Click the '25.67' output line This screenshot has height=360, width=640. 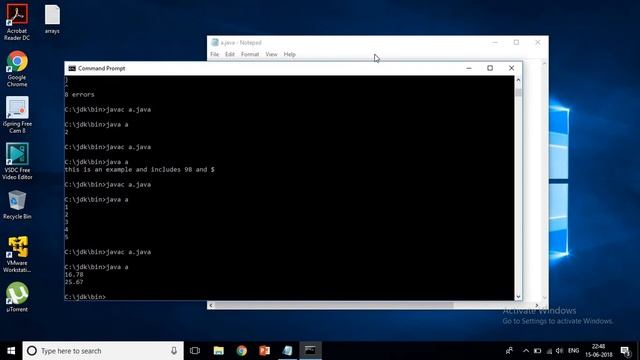click(74, 282)
